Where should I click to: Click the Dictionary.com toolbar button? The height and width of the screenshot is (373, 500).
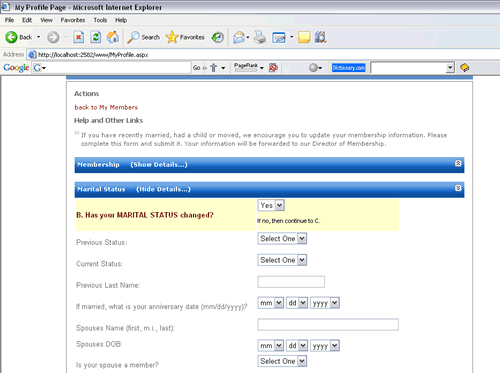pyautogui.click(x=349, y=68)
